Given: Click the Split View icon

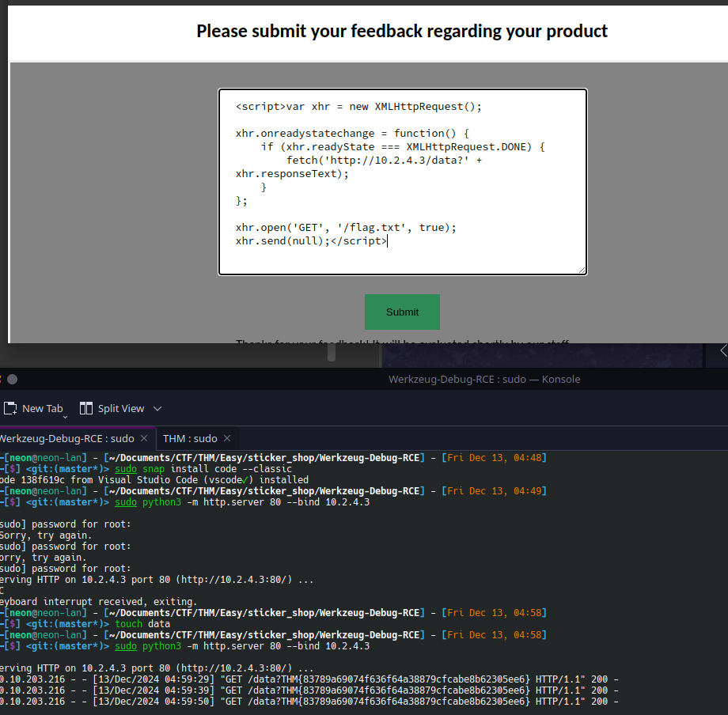Looking at the screenshot, I should [86, 408].
